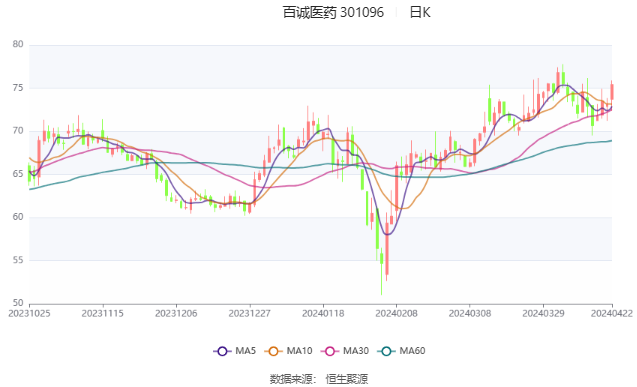Click the y-axis value 60

(x=18, y=217)
